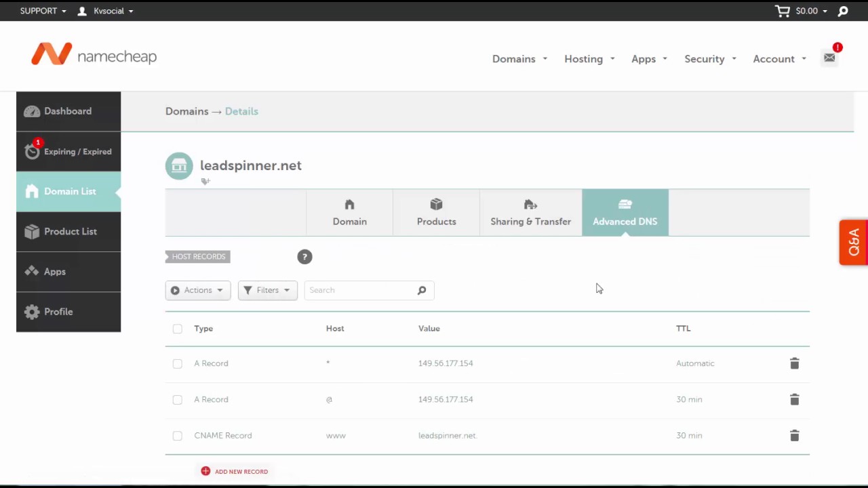
Task: Click the www host cell
Action: (336, 435)
